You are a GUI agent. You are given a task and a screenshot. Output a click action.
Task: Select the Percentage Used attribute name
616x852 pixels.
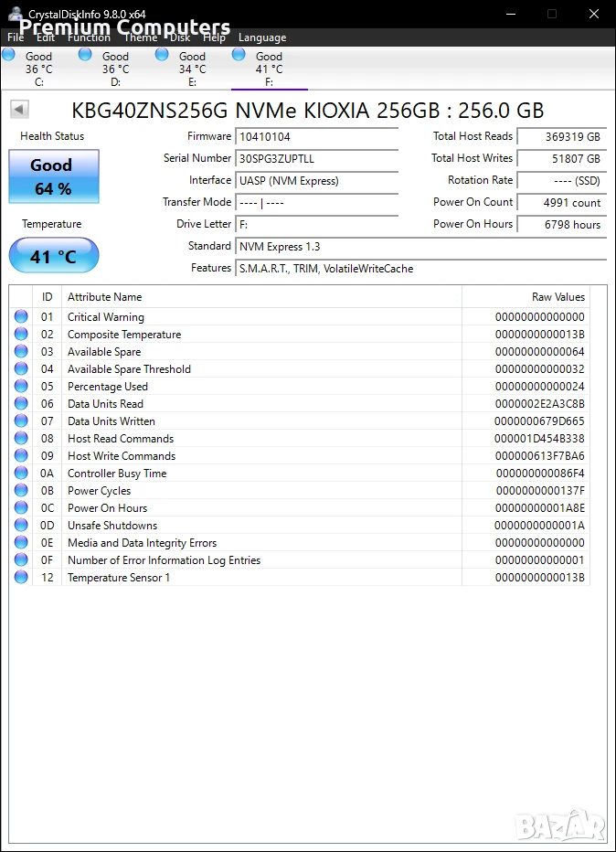(x=108, y=387)
